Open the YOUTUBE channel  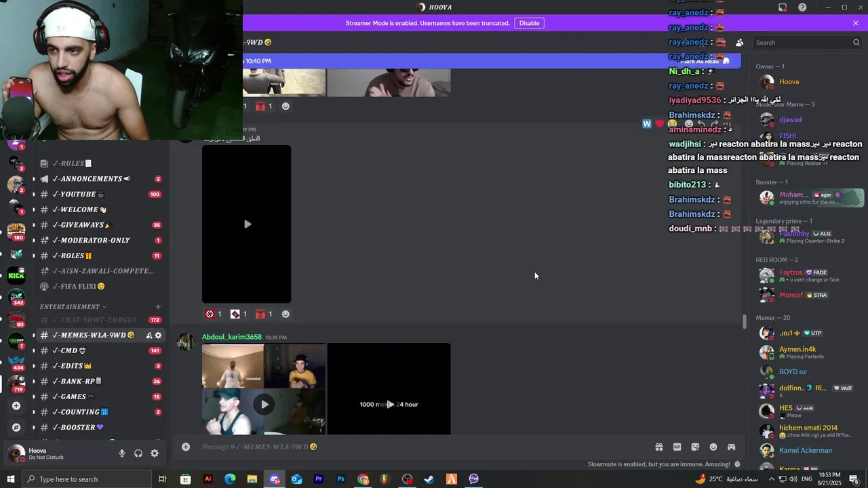click(x=100, y=195)
